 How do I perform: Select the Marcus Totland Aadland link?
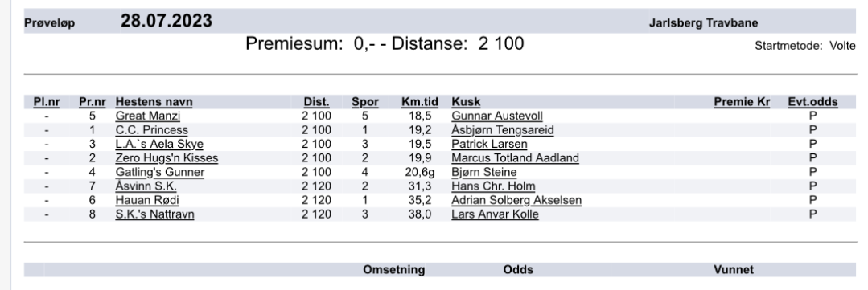(x=516, y=158)
